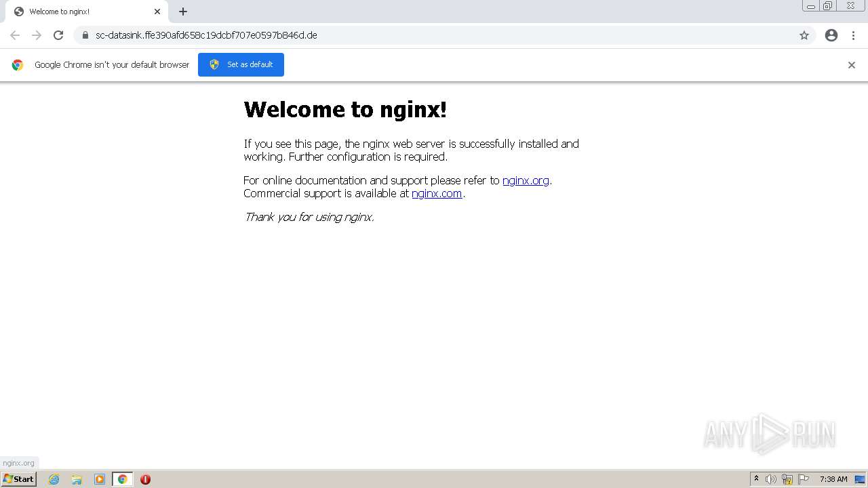Open the Action Center flag icon

click(x=804, y=479)
